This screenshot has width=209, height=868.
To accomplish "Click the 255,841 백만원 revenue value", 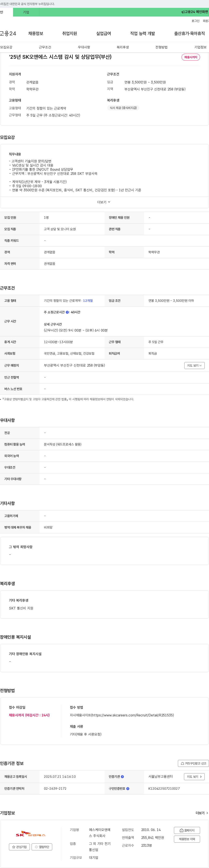I will (x=153, y=838).
